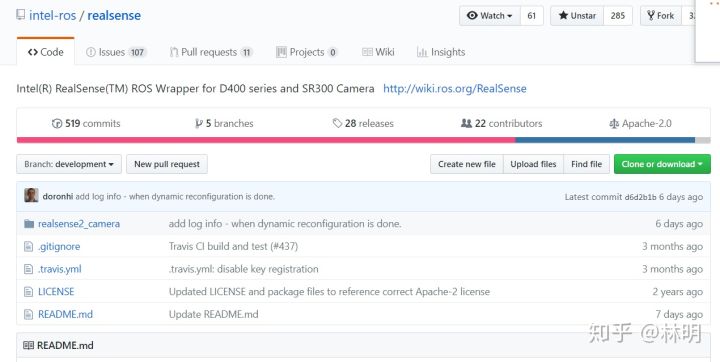
Task: Open the realsense2_camera folder
Action: coord(79,224)
